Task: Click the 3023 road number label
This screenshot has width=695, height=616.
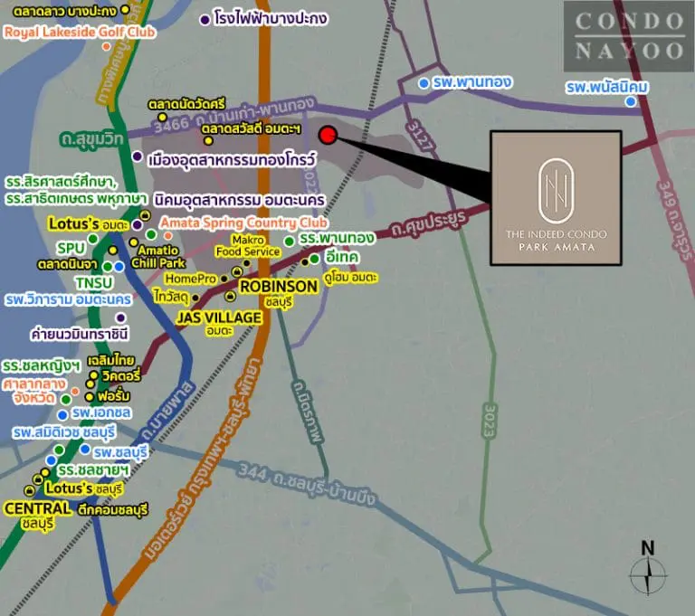Action: coord(489,422)
